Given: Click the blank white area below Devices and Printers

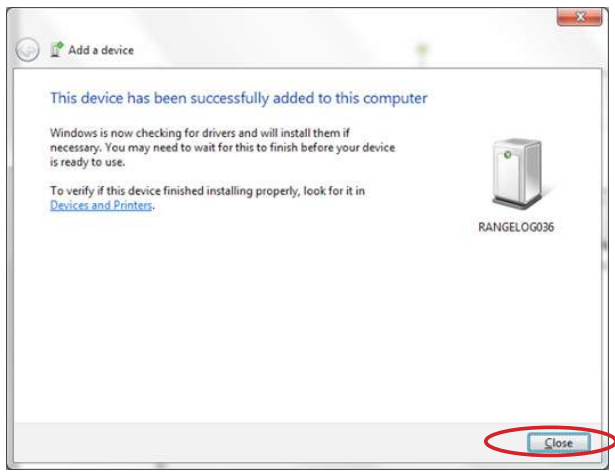Looking at the screenshot, I should pos(250,320).
